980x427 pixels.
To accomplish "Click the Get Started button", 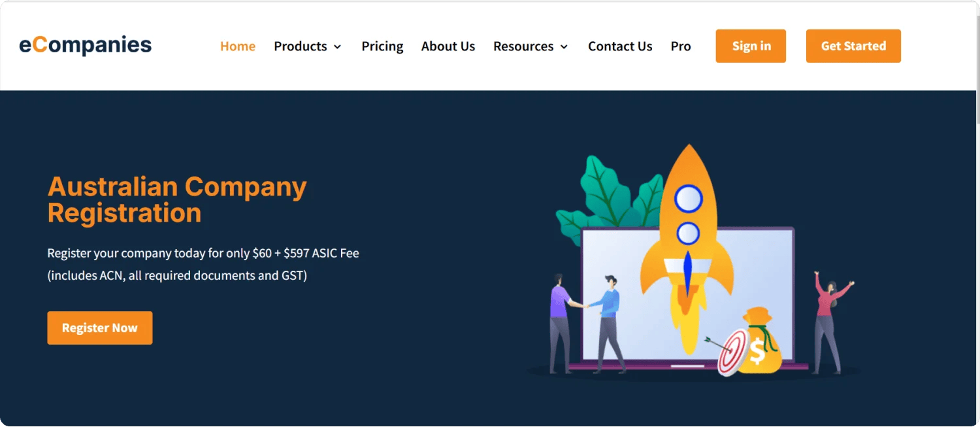I will (853, 46).
